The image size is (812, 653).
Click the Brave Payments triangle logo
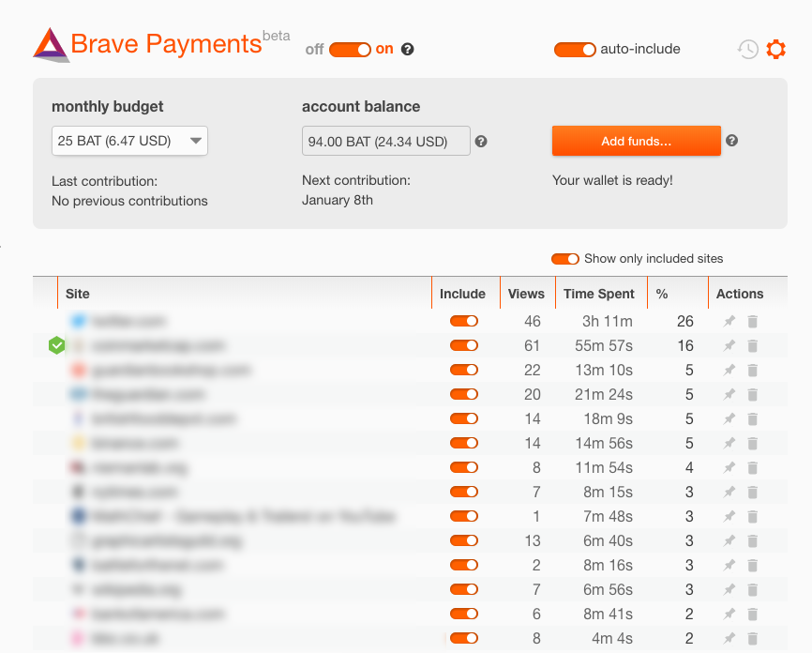pos(51,45)
